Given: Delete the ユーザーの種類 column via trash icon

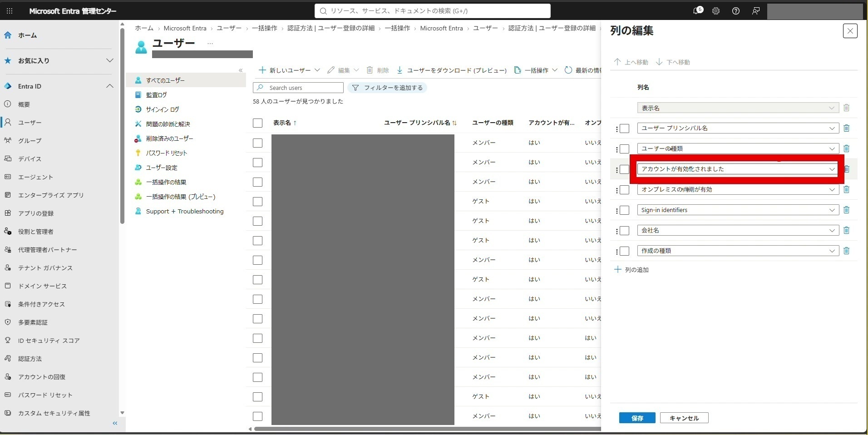Looking at the screenshot, I should click(x=846, y=148).
